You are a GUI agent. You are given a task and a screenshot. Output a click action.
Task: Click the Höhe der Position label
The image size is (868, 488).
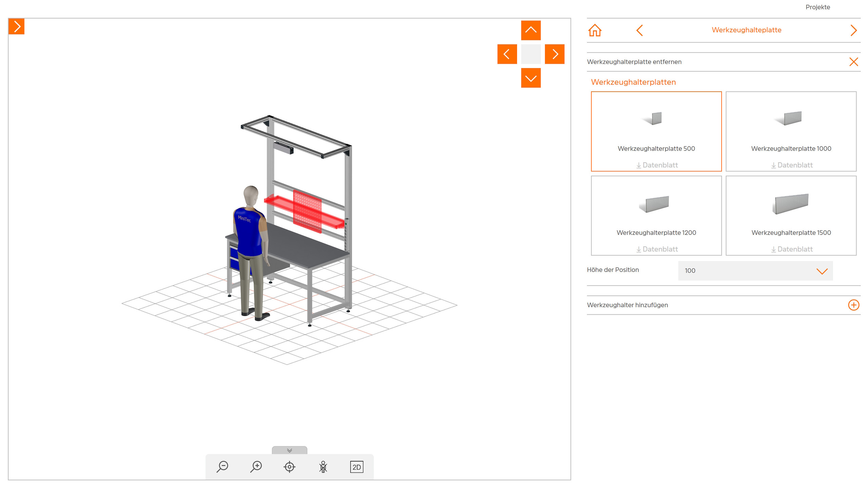point(613,270)
